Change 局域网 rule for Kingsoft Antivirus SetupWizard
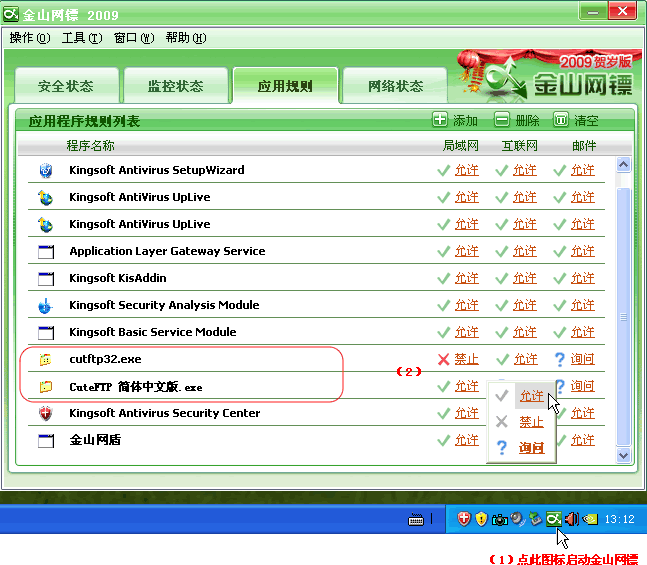 (x=467, y=170)
